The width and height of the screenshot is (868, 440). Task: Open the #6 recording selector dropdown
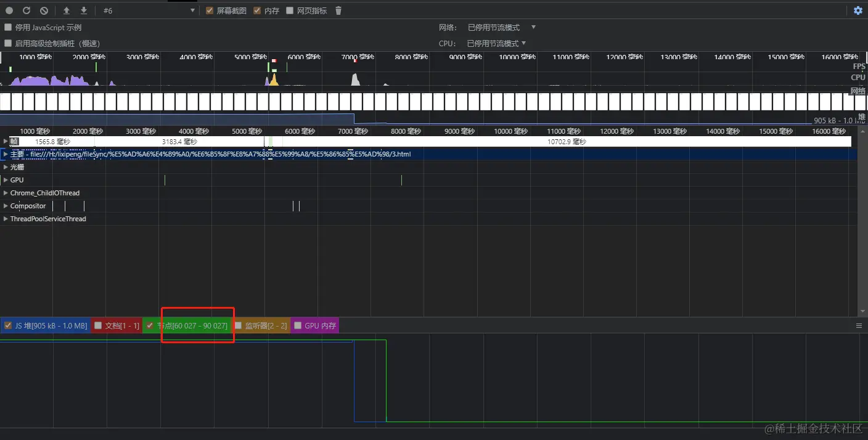[x=149, y=10]
